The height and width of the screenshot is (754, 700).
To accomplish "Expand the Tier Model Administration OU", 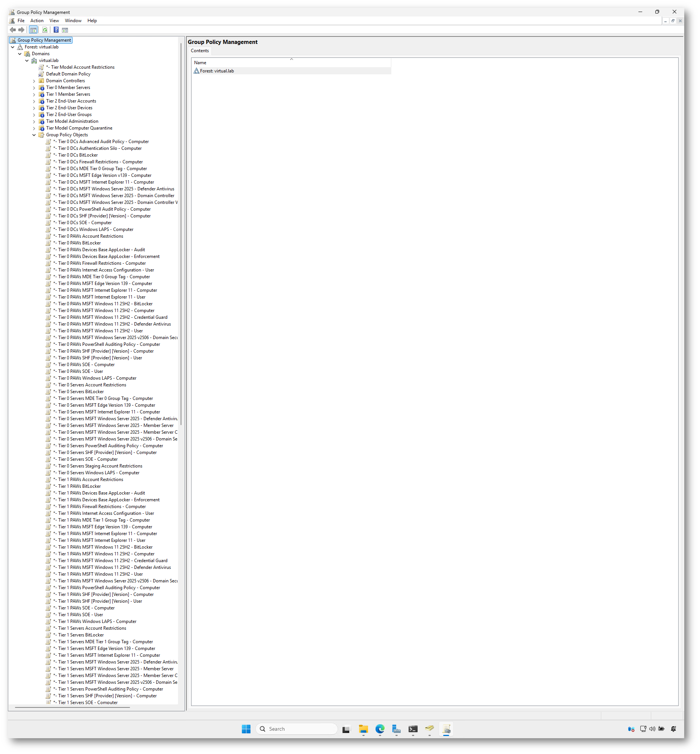I will click(34, 122).
